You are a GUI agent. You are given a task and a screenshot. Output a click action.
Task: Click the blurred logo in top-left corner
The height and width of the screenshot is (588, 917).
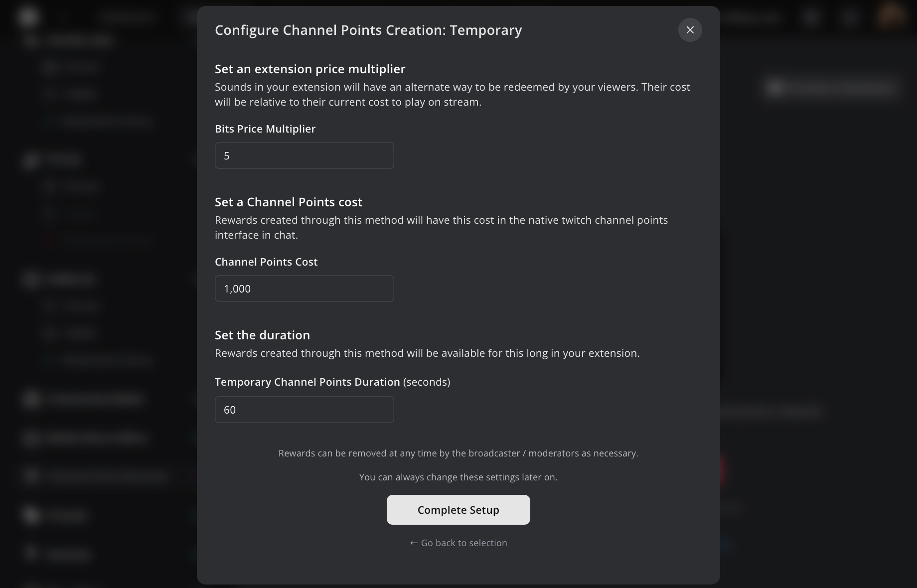click(28, 16)
